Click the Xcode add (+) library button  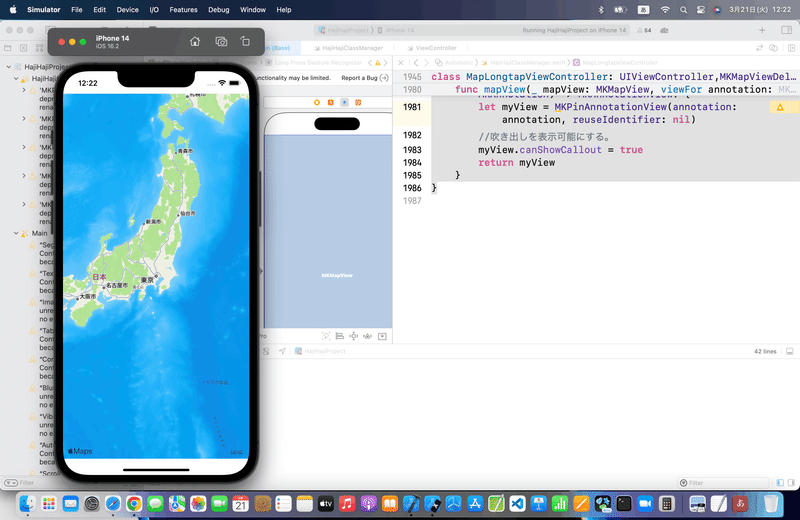pyautogui.click(x=762, y=30)
